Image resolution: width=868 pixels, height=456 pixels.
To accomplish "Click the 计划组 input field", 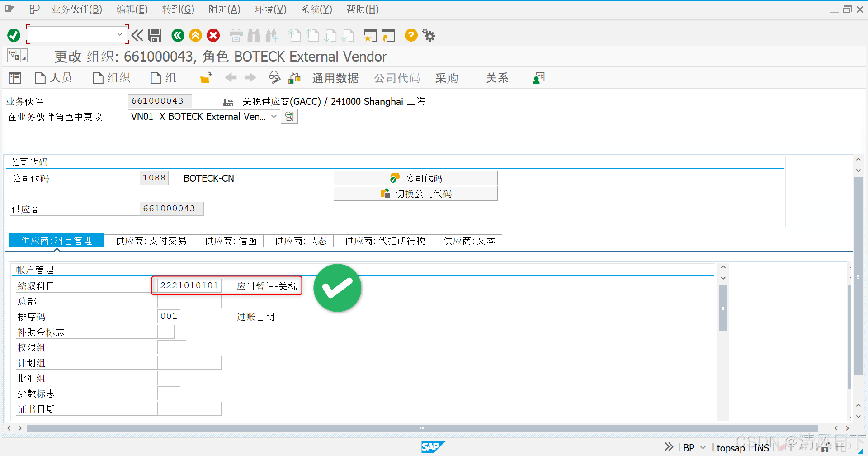I will click(x=189, y=363).
